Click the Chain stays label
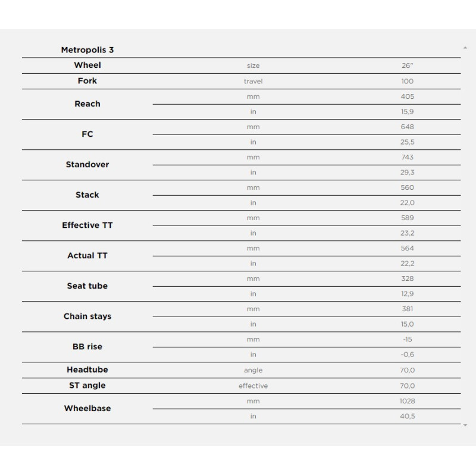 tap(87, 317)
